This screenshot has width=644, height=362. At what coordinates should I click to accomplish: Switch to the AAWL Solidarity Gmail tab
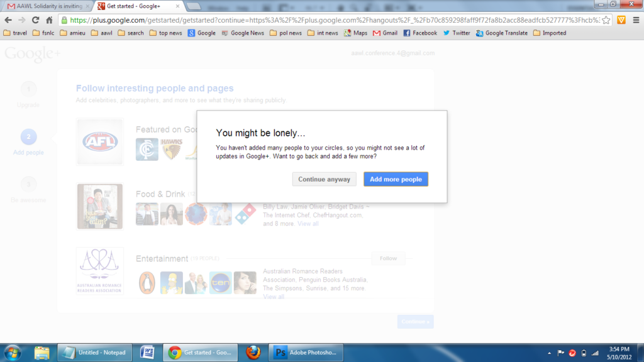tap(48, 6)
